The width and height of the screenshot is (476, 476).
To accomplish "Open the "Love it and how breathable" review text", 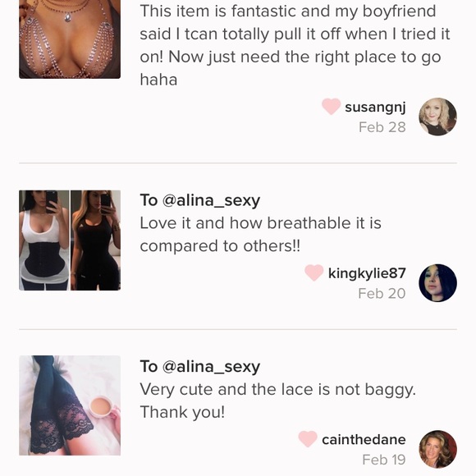I will coord(260,235).
